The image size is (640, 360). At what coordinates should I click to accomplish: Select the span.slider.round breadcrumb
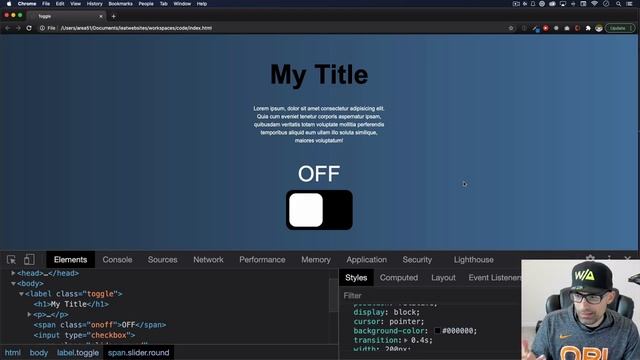coord(138,353)
